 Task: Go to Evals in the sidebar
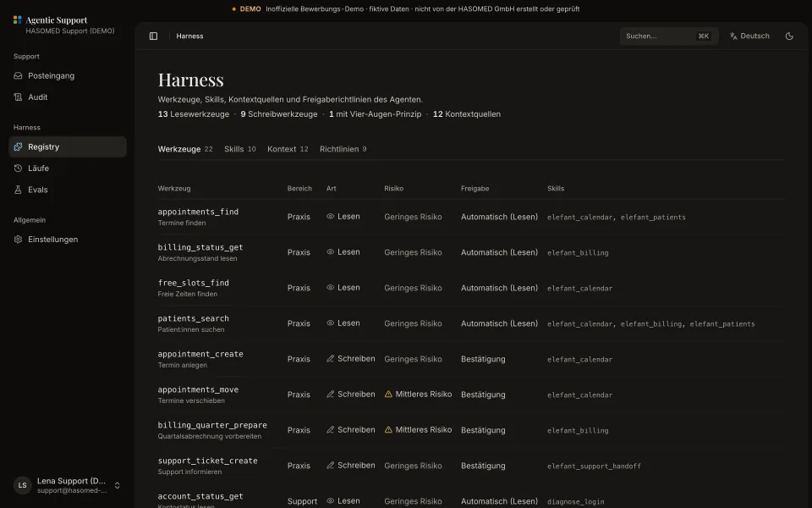pos(68,190)
